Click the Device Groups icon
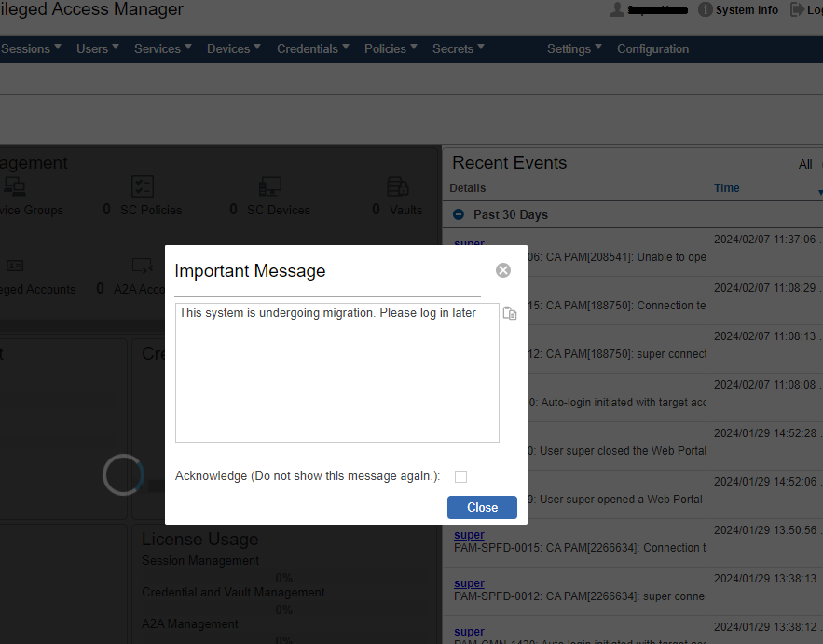Screen dimensions: 823x644 [14, 186]
